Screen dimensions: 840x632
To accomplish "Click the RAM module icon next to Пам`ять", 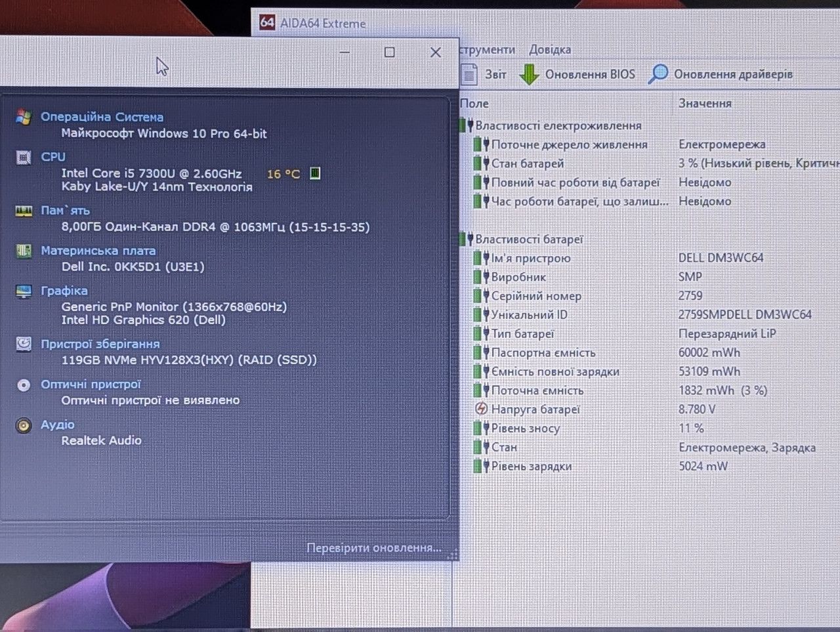I will pos(24,211).
